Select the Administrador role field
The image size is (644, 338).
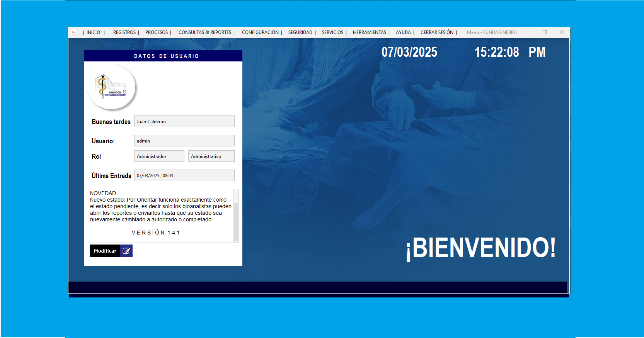pos(159,156)
